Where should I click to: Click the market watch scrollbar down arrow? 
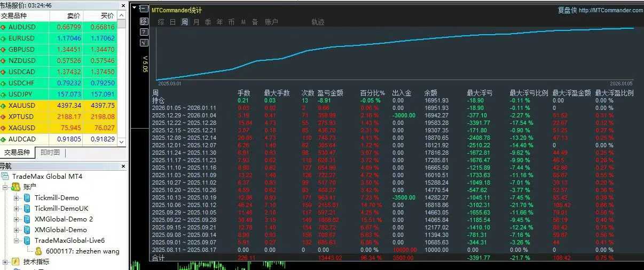(x=122, y=141)
